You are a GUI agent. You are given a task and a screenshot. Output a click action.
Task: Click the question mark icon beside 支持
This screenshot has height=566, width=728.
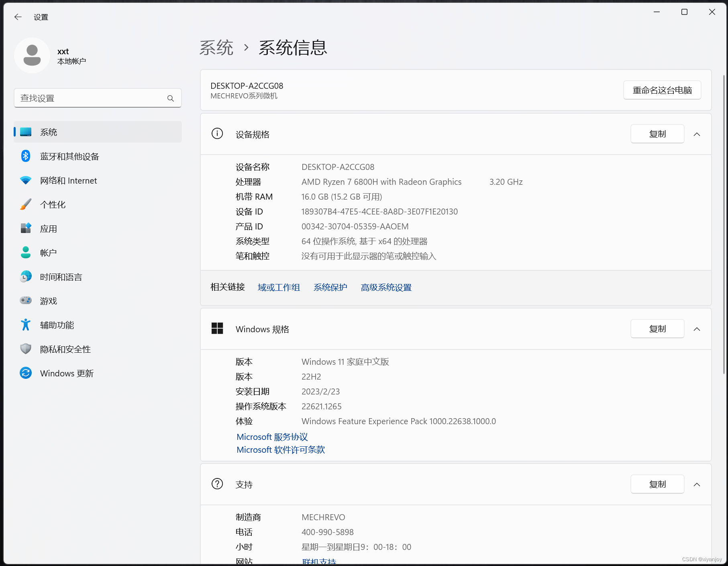[x=217, y=484]
